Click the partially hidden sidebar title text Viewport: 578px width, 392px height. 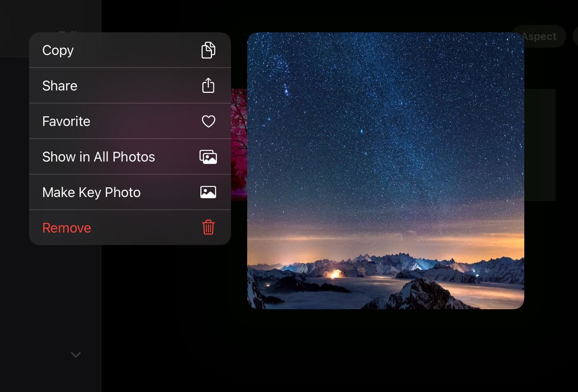coord(67,31)
